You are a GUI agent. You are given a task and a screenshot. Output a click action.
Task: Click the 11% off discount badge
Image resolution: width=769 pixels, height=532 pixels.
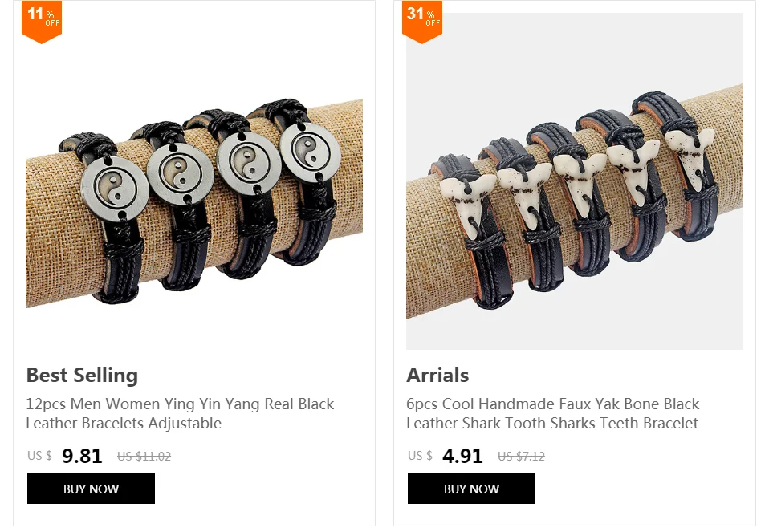pos(42,22)
